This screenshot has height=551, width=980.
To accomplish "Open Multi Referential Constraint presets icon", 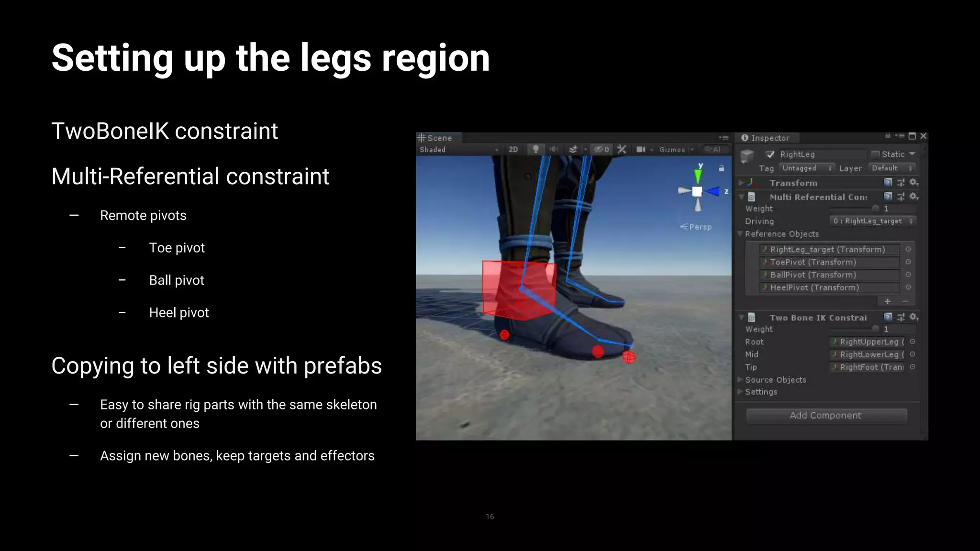I will (901, 196).
